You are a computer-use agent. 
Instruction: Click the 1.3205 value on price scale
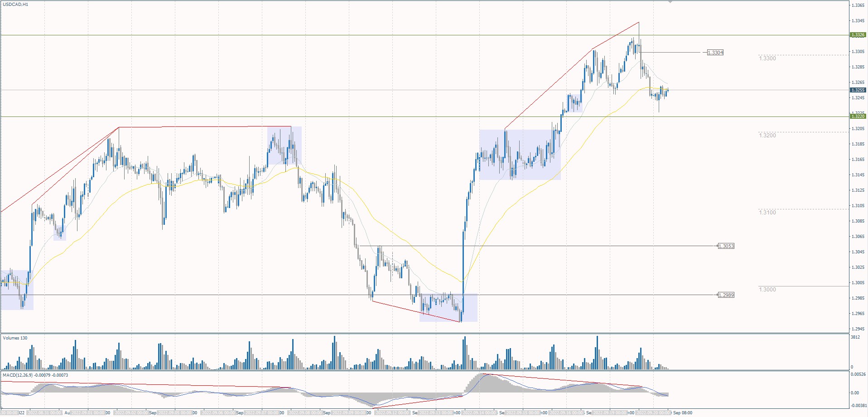[x=858, y=129]
